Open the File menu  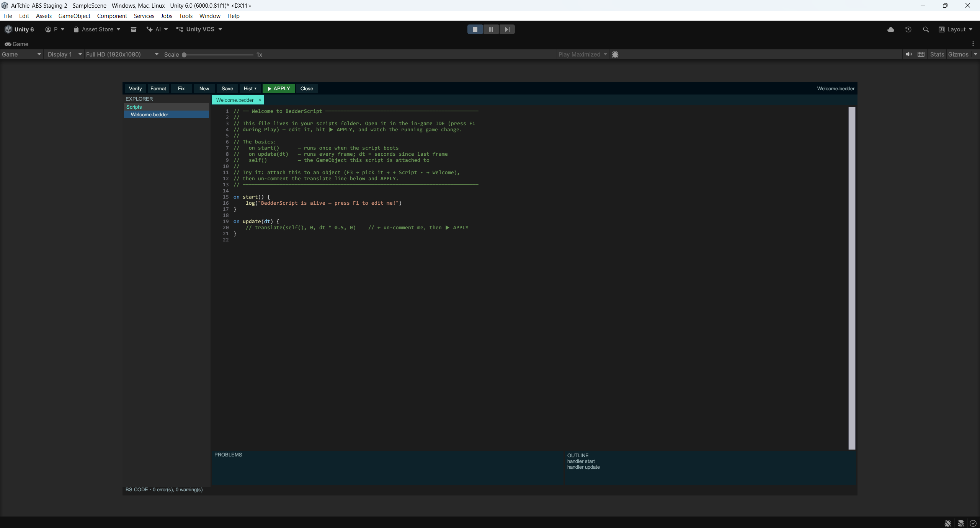pyautogui.click(x=8, y=16)
